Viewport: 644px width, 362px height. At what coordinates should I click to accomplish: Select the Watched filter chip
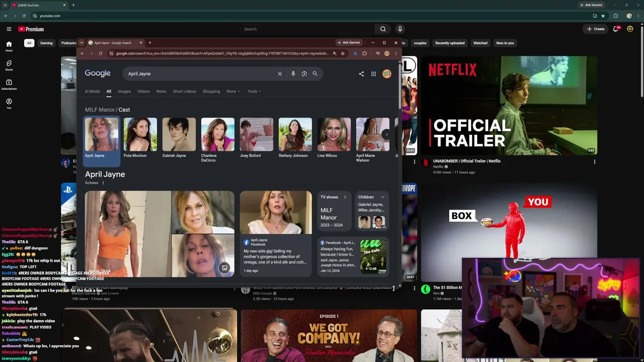click(x=480, y=43)
